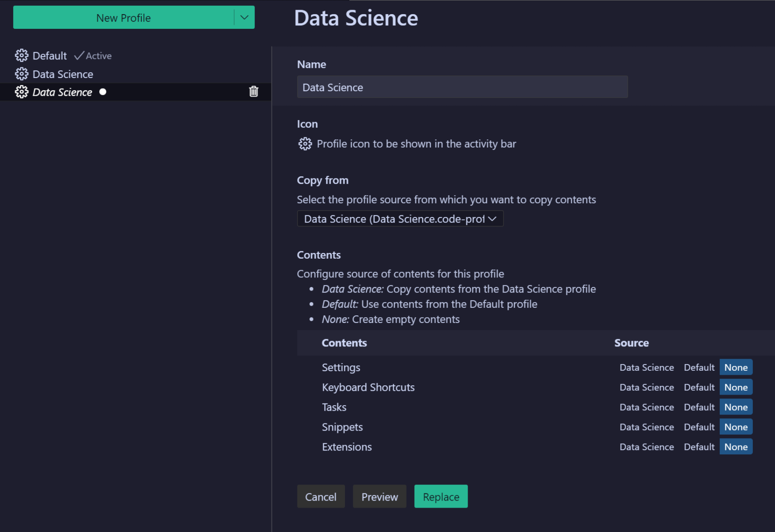This screenshot has width=775, height=532.
Task: Set Snippets source to None
Action: point(736,427)
